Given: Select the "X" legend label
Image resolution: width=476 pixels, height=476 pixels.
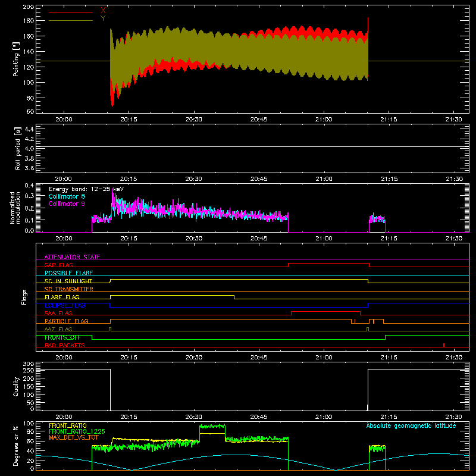Looking at the screenshot, I should point(103,10).
